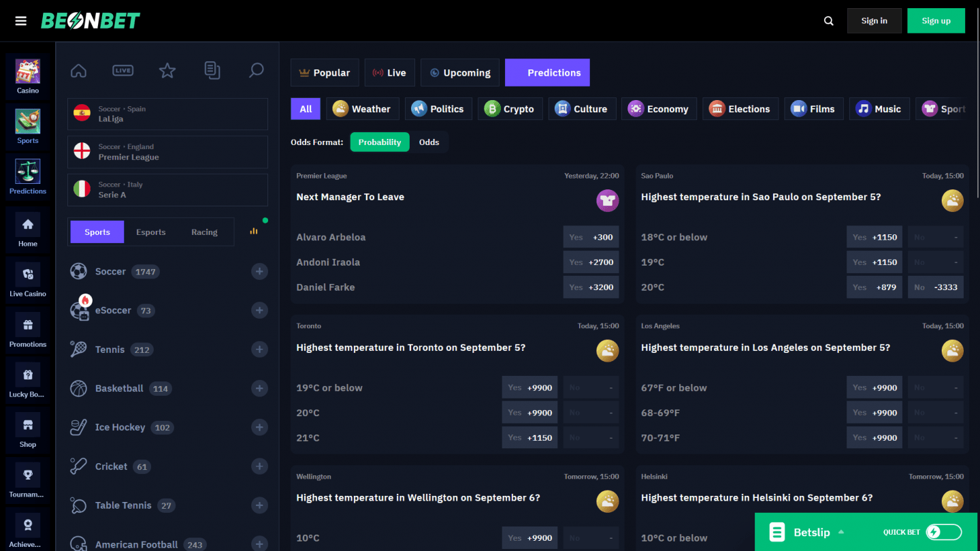Image resolution: width=980 pixels, height=551 pixels.
Task: Expand the eSoccer sport list
Action: (259, 311)
